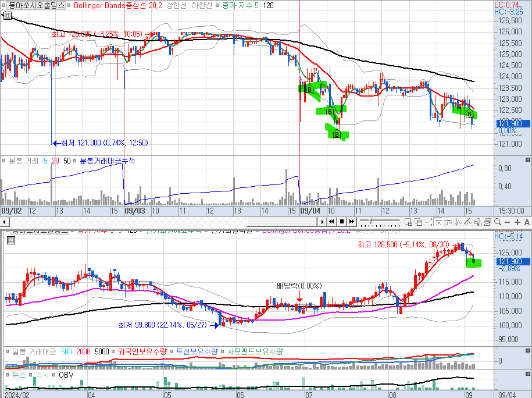Viewport: 532px width, 398px height.
Task: Toggle checkbox before 사모펀드보유수량 label
Action: click(223, 351)
